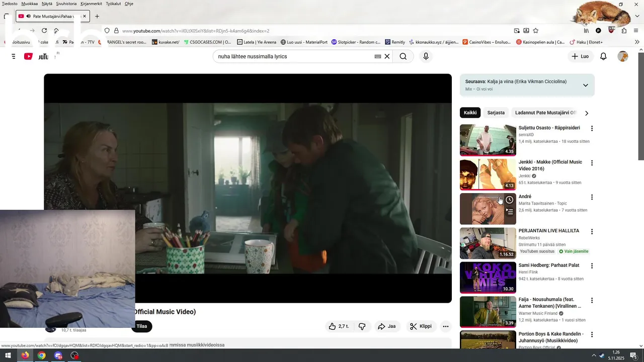Screen dimensions: 644x362
Task: Open the video's more actions menu
Action: (x=445, y=326)
